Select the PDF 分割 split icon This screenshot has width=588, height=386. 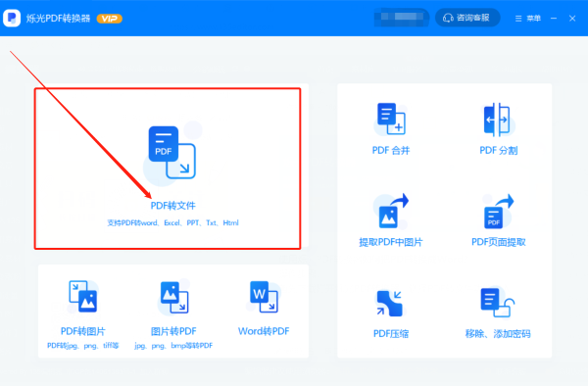point(497,120)
